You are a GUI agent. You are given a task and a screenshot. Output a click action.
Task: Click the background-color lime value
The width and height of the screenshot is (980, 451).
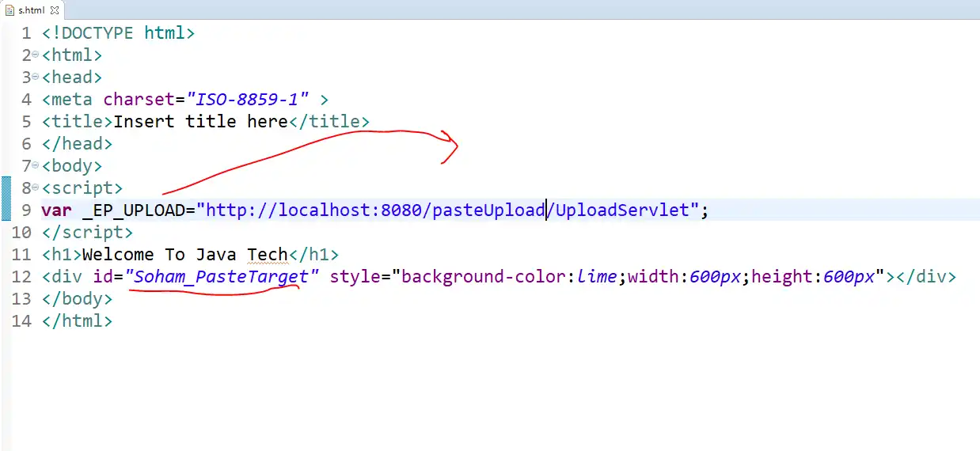coord(597,277)
